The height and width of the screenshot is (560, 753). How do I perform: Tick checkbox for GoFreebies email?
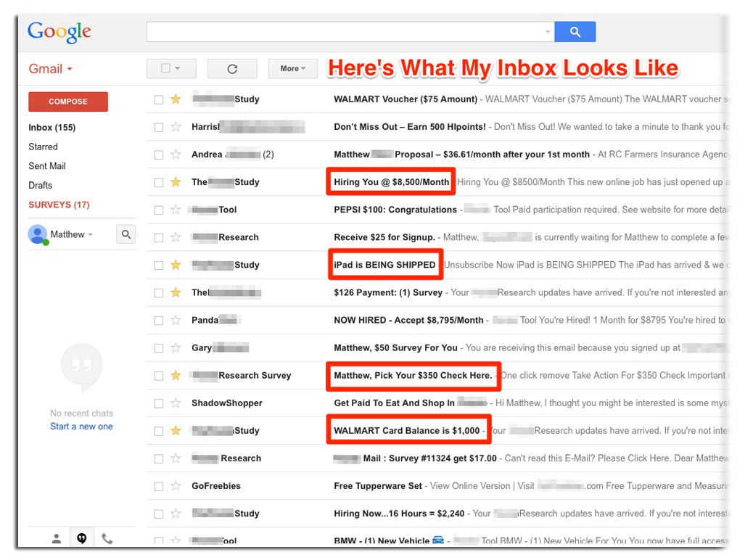click(159, 486)
